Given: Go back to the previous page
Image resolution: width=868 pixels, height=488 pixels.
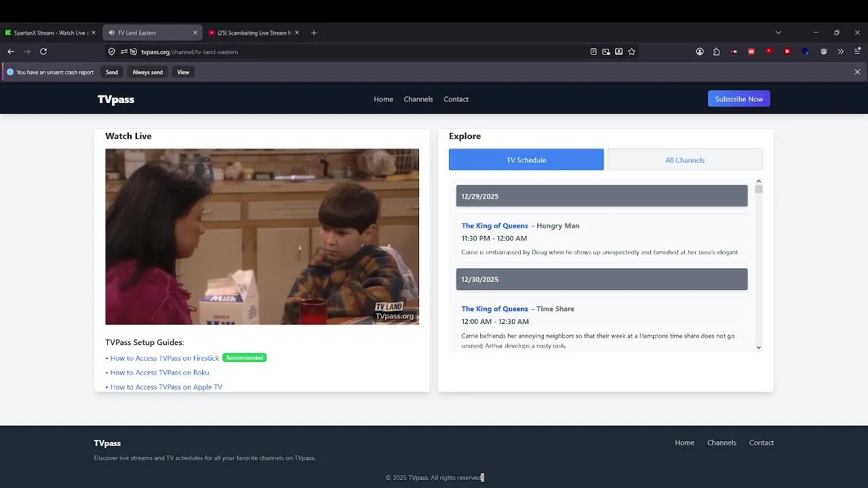Looking at the screenshot, I should click(11, 52).
